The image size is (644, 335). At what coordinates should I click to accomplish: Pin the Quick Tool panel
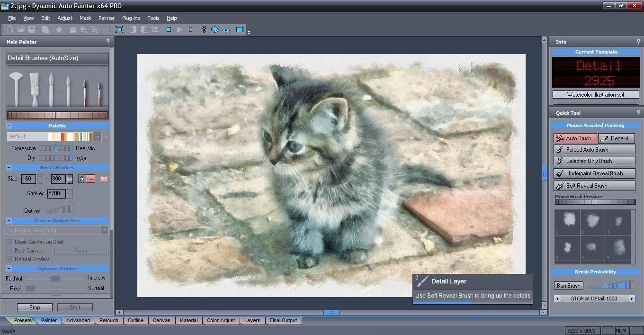tap(638, 113)
